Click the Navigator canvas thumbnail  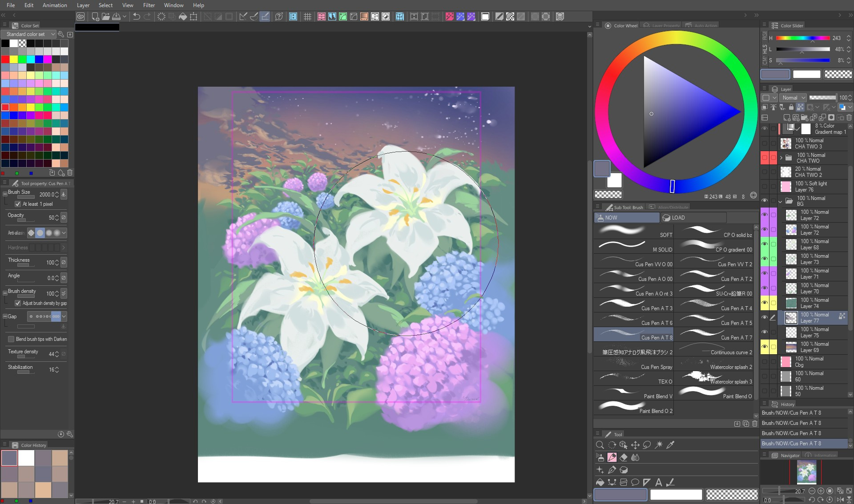pyautogui.click(x=806, y=472)
